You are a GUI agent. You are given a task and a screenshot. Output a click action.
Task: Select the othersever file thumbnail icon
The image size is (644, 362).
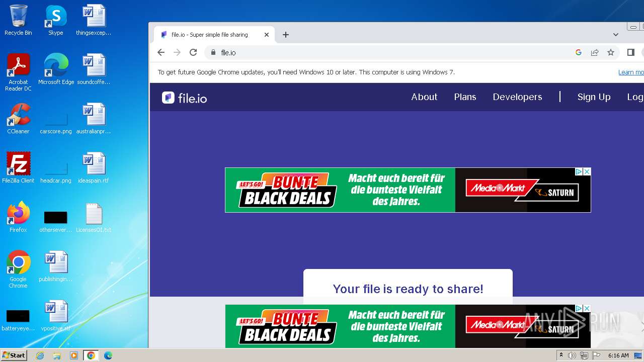[x=56, y=220]
